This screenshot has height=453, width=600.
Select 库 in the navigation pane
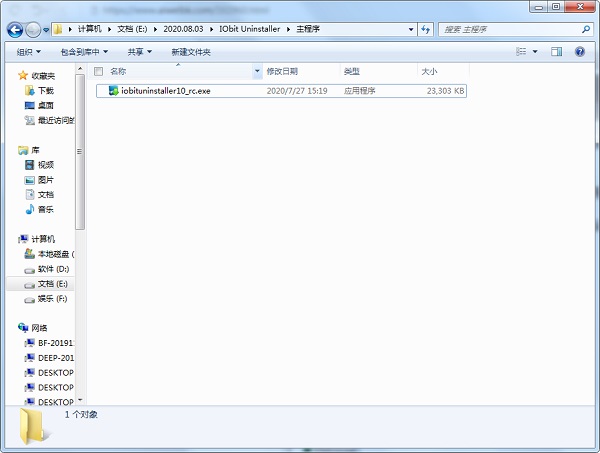(35, 150)
